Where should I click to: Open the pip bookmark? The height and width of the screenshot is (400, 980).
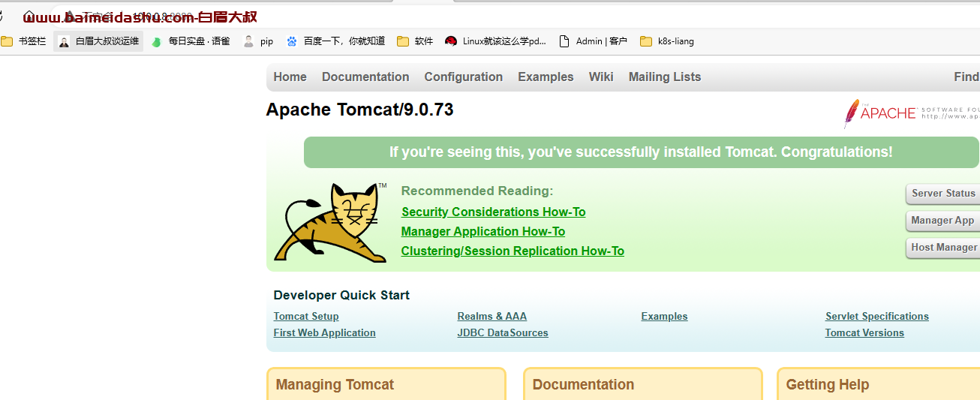258,41
